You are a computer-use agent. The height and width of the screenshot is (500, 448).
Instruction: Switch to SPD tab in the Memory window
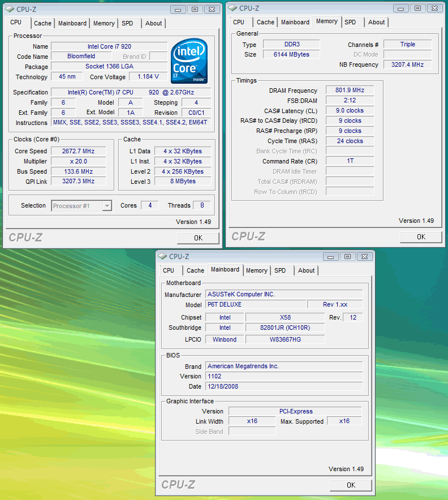(x=350, y=22)
